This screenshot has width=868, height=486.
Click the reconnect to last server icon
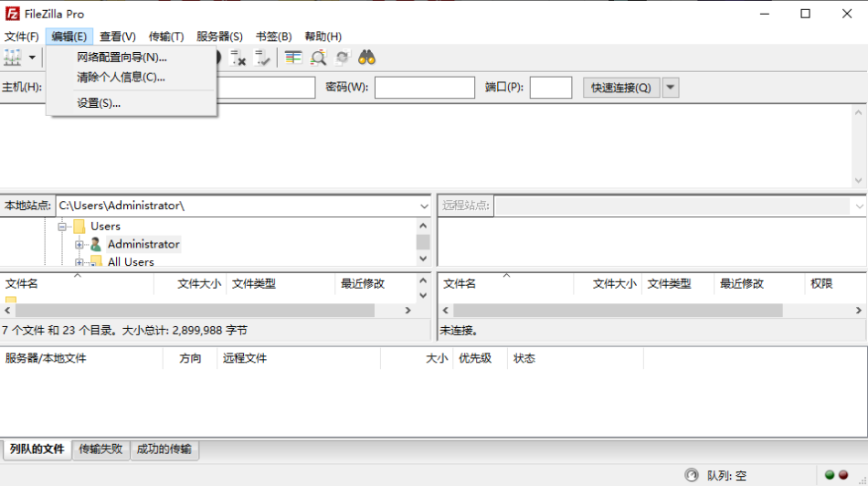tap(262, 58)
